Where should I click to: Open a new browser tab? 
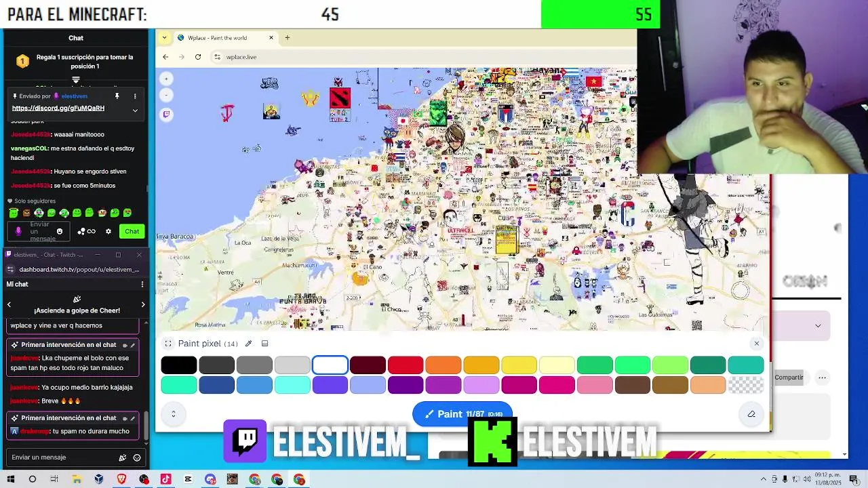[287, 38]
